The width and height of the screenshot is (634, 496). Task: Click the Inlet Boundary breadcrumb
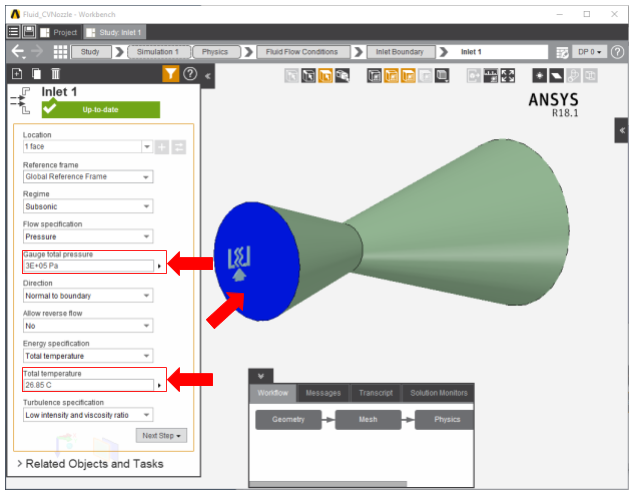(x=400, y=52)
